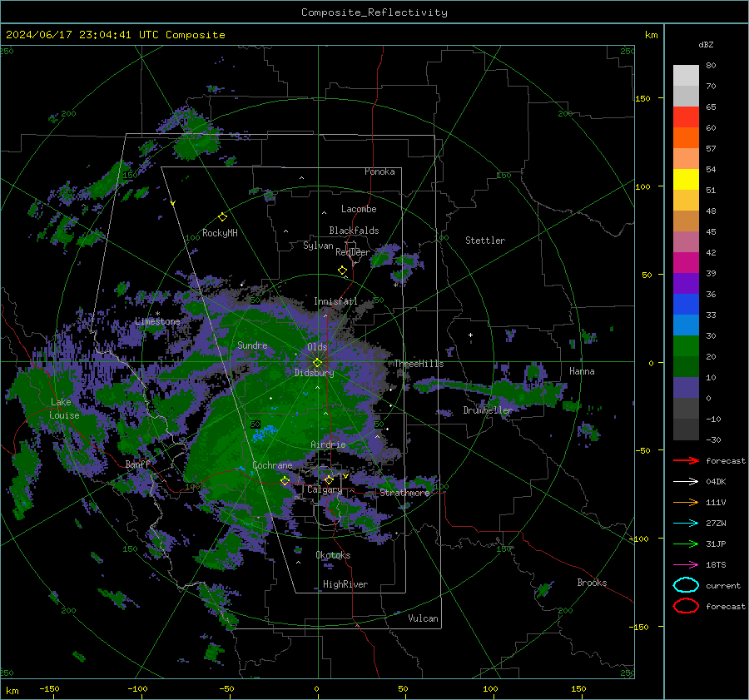The image size is (749, 700).
Task: Click the cyan 27ZW arrow icon
Action: (x=686, y=524)
